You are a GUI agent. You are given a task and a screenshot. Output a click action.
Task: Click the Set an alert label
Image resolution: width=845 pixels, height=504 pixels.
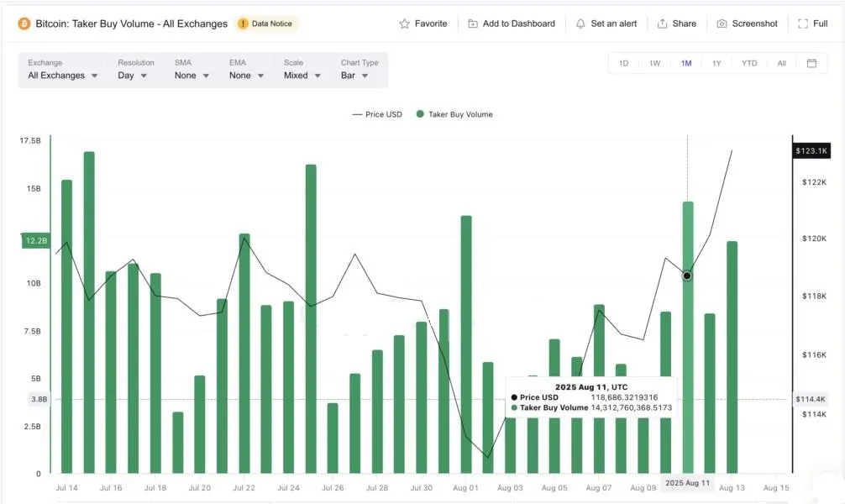[613, 24]
